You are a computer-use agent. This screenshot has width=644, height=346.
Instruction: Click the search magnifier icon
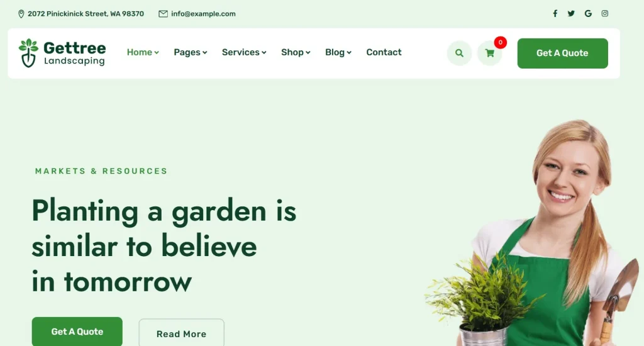tap(459, 53)
